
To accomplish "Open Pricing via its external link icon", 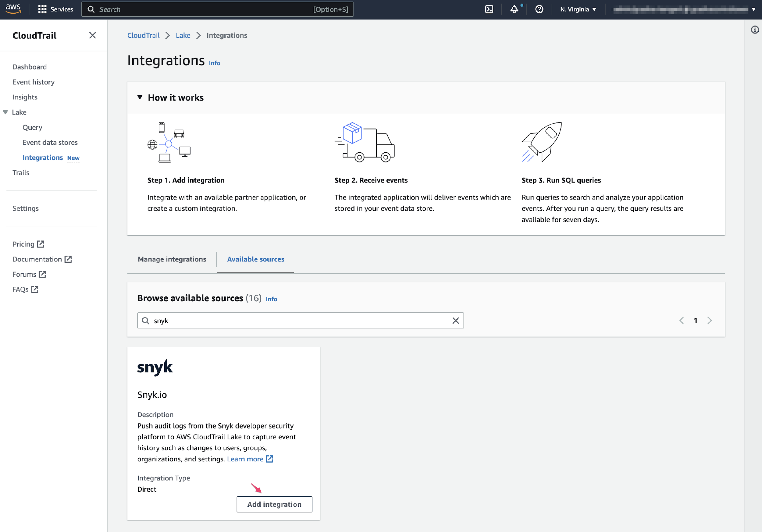I will (41, 244).
